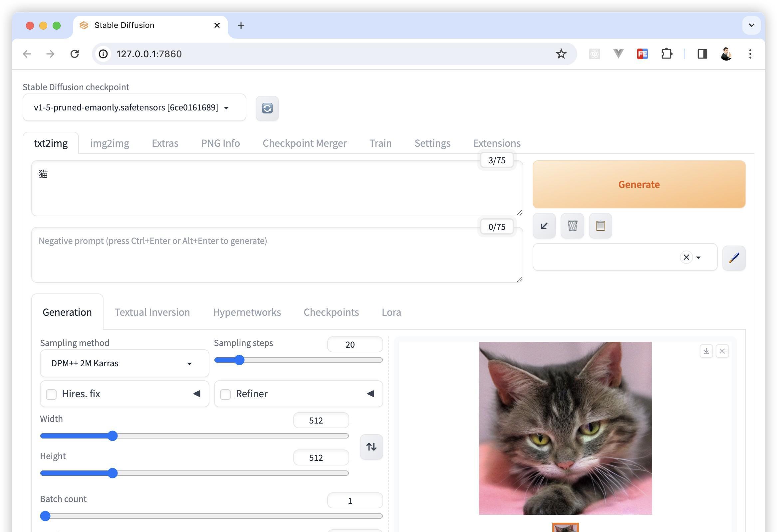This screenshot has height=532, width=777.
Task: Click the read last generation parameters arrow icon
Action: [x=544, y=226]
